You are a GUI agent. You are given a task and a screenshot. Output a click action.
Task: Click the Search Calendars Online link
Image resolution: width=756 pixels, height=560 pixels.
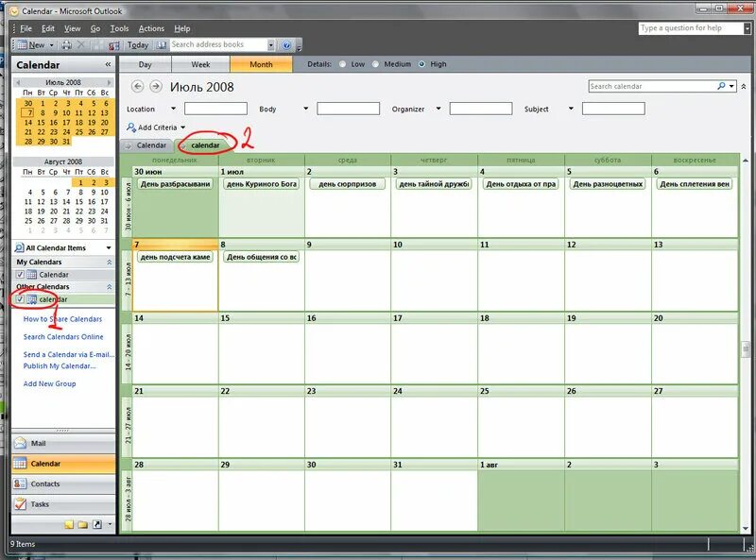click(63, 337)
